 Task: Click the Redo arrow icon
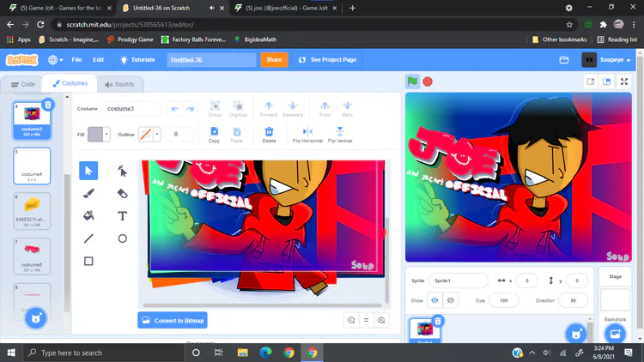[x=190, y=109]
